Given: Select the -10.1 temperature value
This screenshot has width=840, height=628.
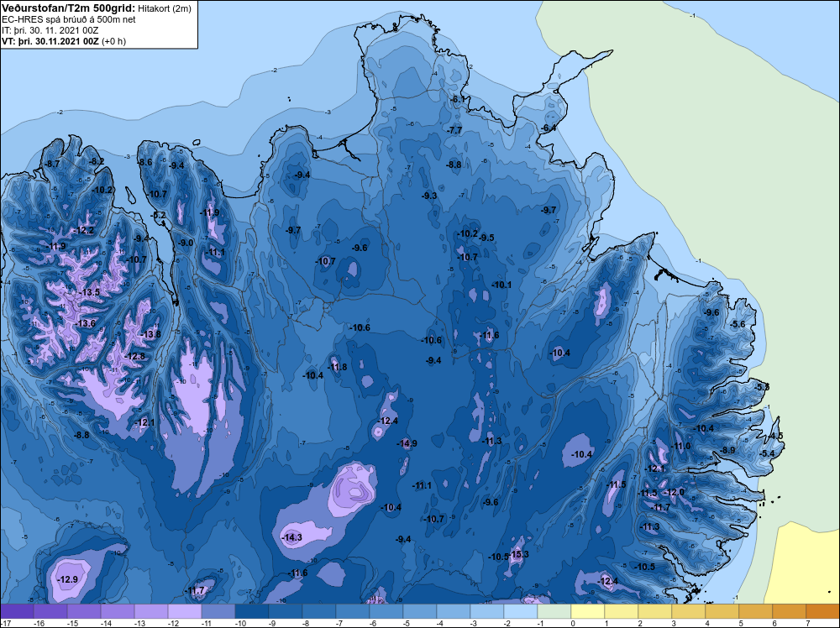Looking at the screenshot, I should pyautogui.click(x=501, y=285).
